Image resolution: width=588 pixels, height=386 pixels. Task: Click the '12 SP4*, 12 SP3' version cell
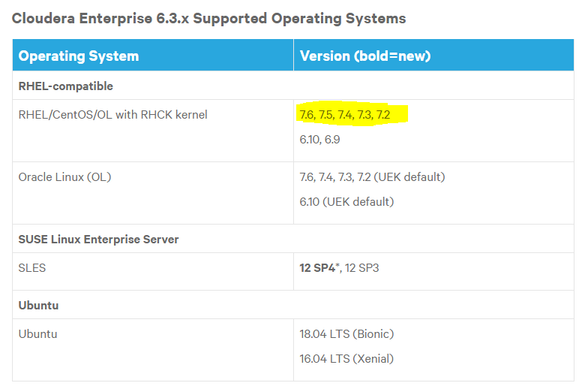tap(433, 272)
